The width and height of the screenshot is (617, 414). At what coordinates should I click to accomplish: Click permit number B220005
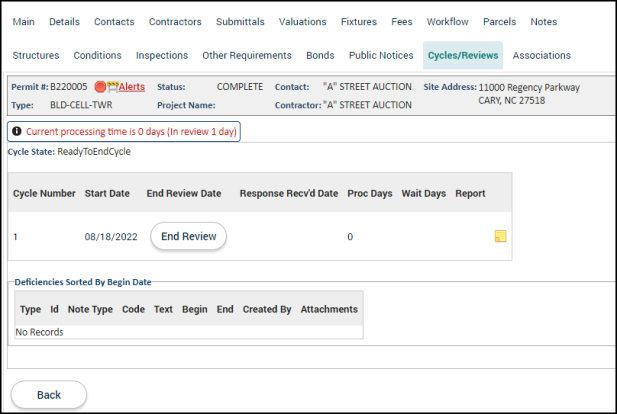[x=68, y=87]
